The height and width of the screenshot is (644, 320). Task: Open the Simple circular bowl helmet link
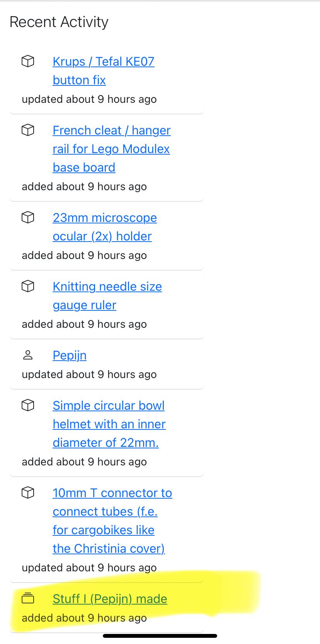(x=109, y=424)
